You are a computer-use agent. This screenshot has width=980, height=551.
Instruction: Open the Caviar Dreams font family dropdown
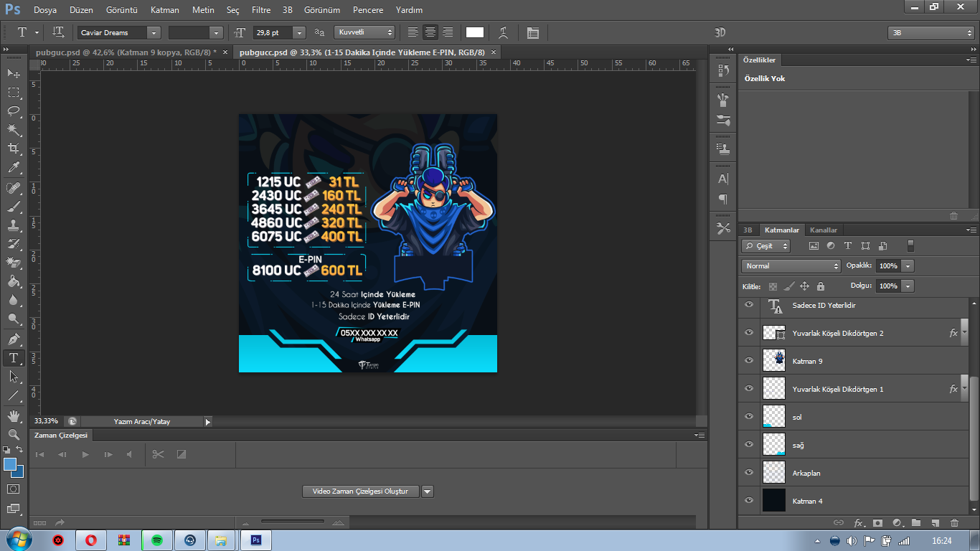pyautogui.click(x=154, y=32)
